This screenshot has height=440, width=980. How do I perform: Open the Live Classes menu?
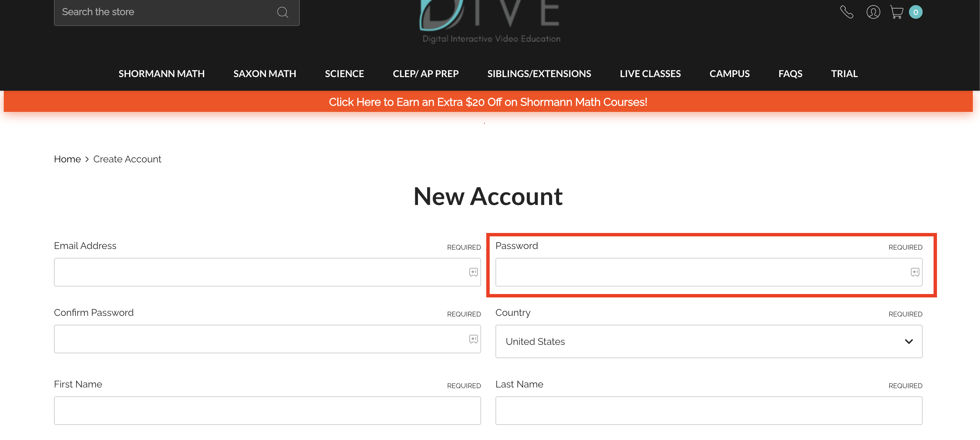pos(650,74)
